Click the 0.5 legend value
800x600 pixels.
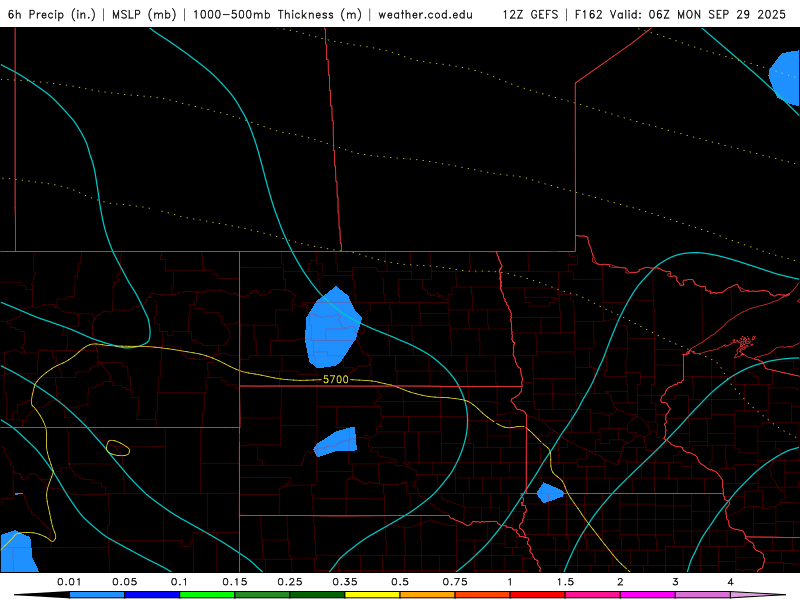(400, 582)
